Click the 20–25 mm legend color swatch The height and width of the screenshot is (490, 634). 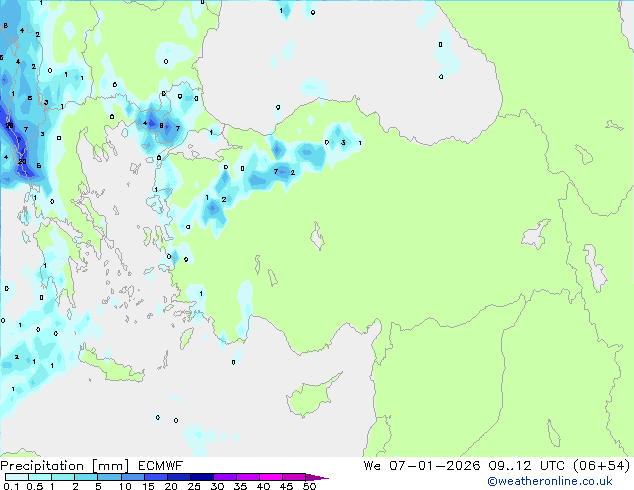(x=178, y=477)
